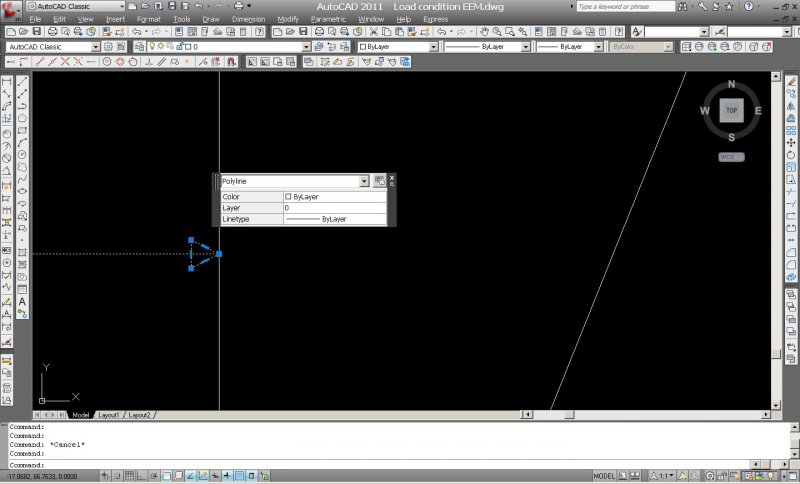The image size is (800, 484).
Task: Open the AutoCAD Classic workspaces toolbar dropdown
Action: click(x=95, y=47)
